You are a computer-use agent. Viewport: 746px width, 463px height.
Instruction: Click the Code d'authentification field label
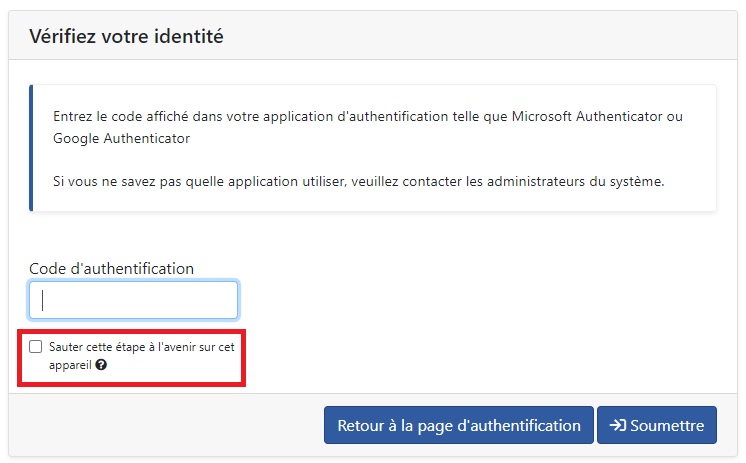click(x=111, y=268)
